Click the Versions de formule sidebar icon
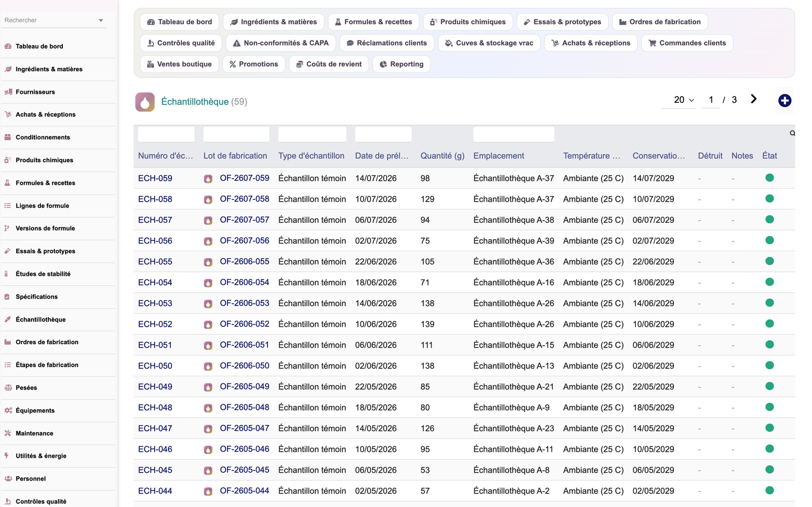Screen dimensions: 812x507 point(8,228)
